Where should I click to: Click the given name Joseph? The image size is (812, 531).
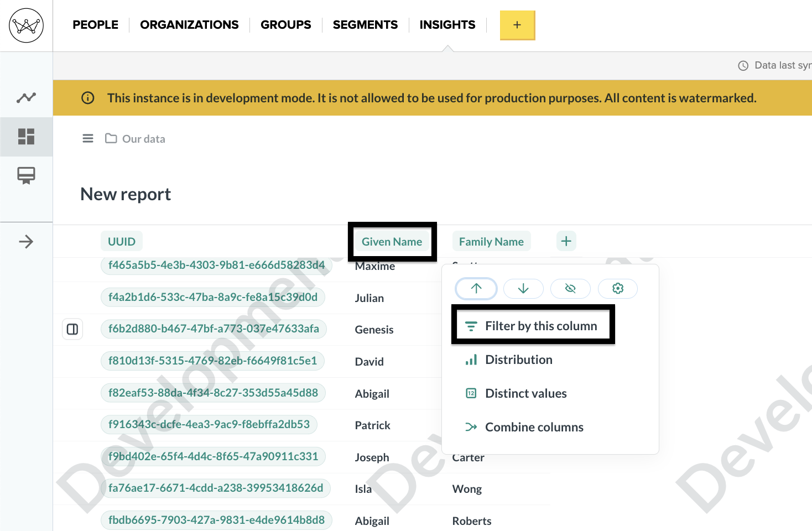372,457
